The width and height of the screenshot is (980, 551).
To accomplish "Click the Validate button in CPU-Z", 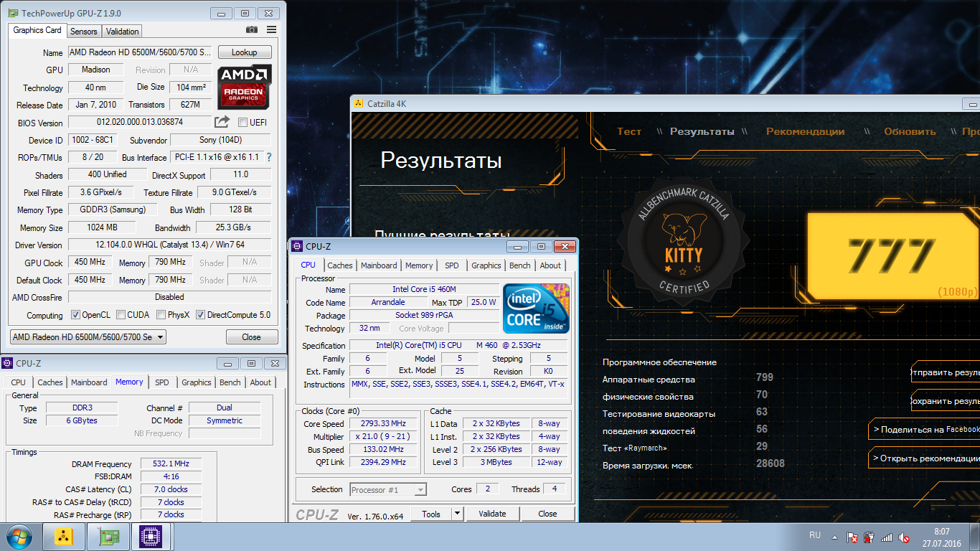I will (x=492, y=514).
